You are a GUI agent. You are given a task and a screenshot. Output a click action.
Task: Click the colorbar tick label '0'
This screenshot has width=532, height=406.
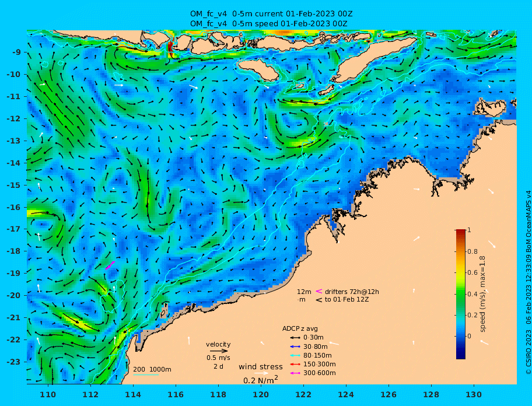click(469, 336)
